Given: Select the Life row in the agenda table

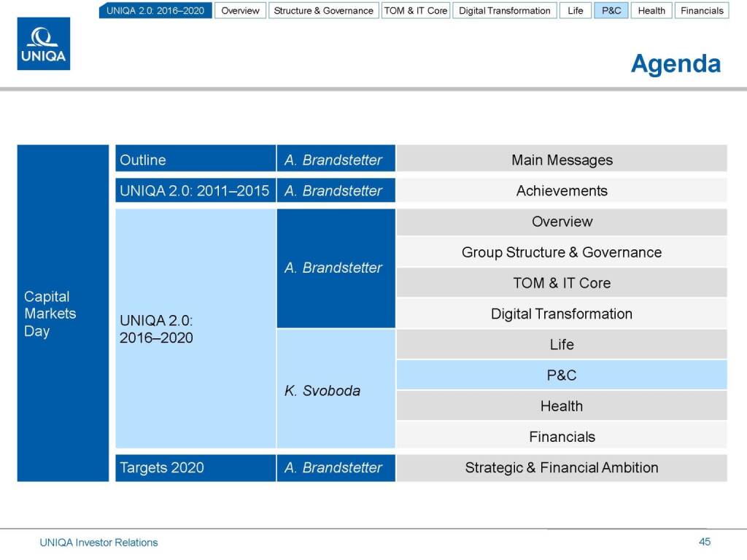Looking at the screenshot, I should point(561,344).
